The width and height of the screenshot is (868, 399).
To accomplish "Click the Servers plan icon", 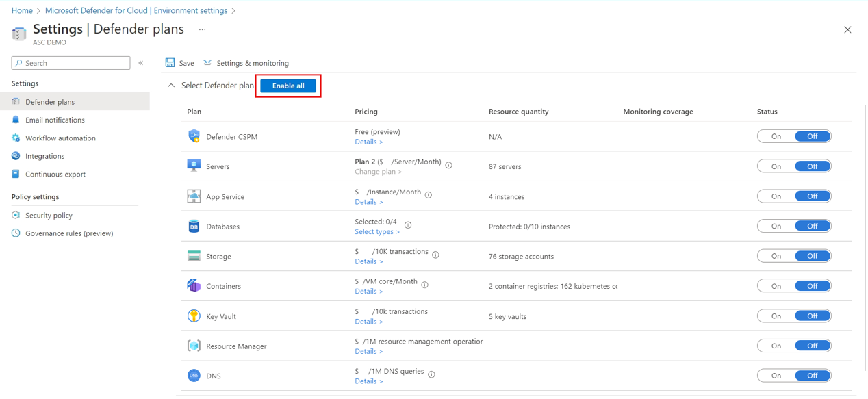I will [x=194, y=166].
